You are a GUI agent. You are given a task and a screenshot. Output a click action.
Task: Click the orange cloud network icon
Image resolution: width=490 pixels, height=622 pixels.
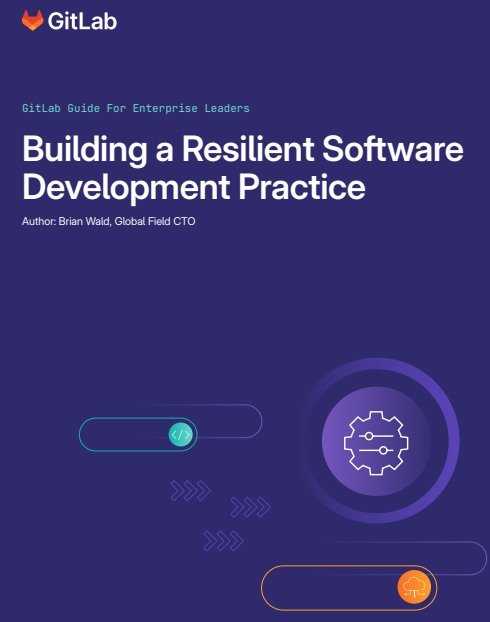(414, 587)
